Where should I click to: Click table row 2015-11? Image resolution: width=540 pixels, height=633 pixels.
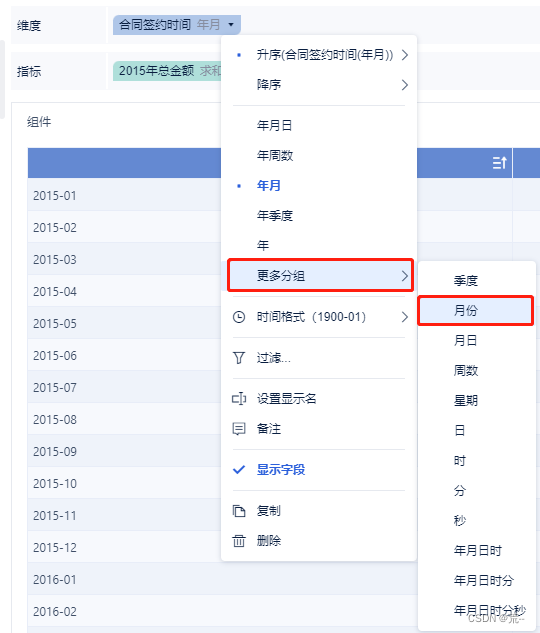[124, 516]
